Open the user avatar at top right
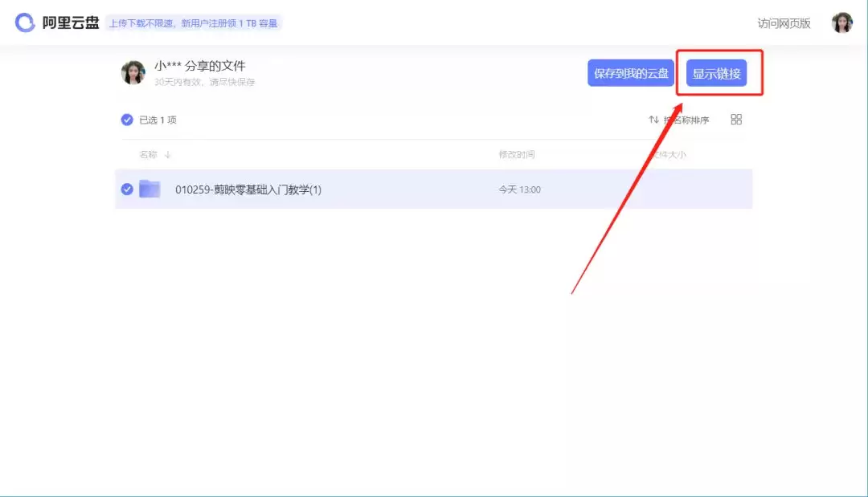The image size is (868, 497). coord(841,22)
